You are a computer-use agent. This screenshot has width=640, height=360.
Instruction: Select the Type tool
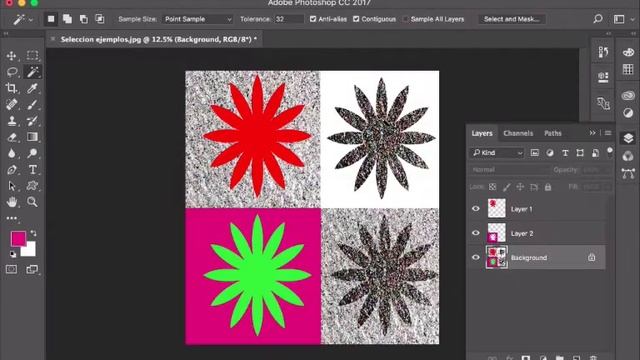point(32,169)
